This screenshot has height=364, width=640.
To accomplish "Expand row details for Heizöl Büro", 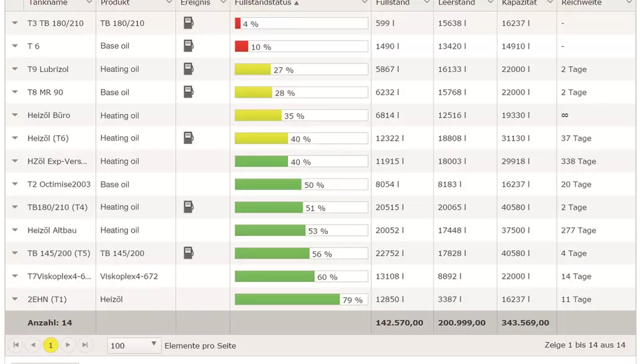I will point(15,115).
